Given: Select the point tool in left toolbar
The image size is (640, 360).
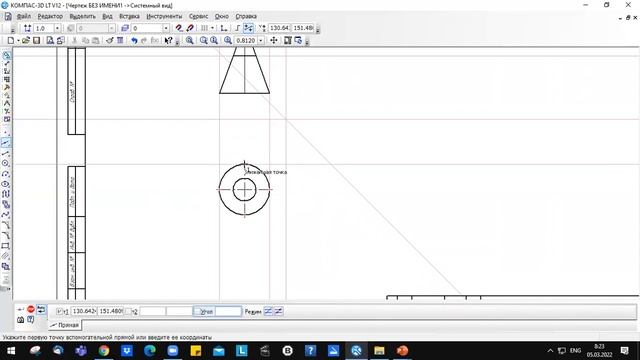Looking at the screenshot, I should pos(6,133).
